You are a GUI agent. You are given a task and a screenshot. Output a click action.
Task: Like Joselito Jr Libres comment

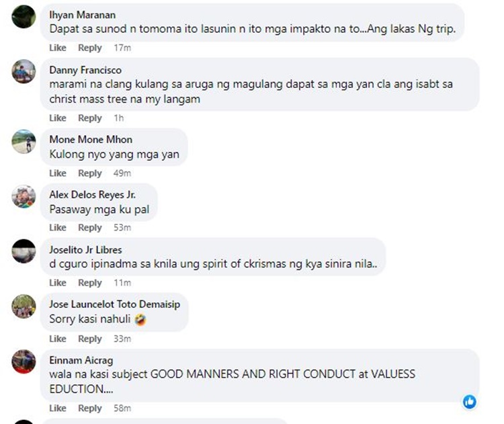click(x=58, y=283)
